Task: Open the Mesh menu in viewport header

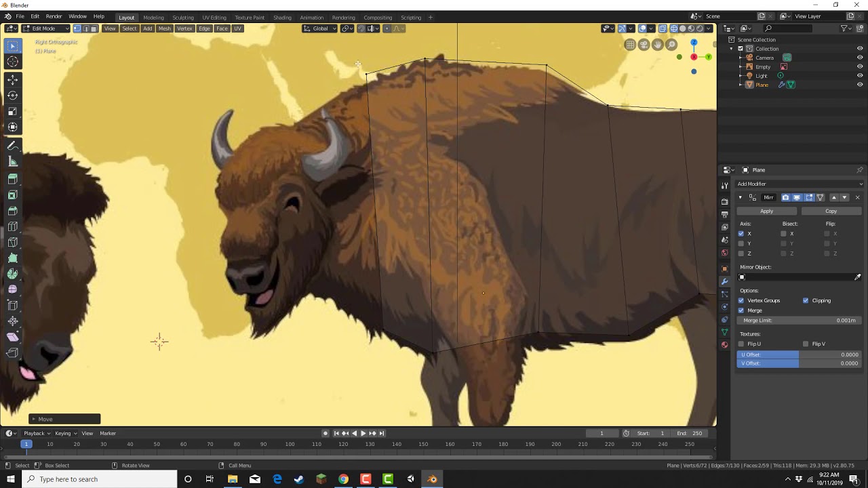Action: [x=165, y=28]
